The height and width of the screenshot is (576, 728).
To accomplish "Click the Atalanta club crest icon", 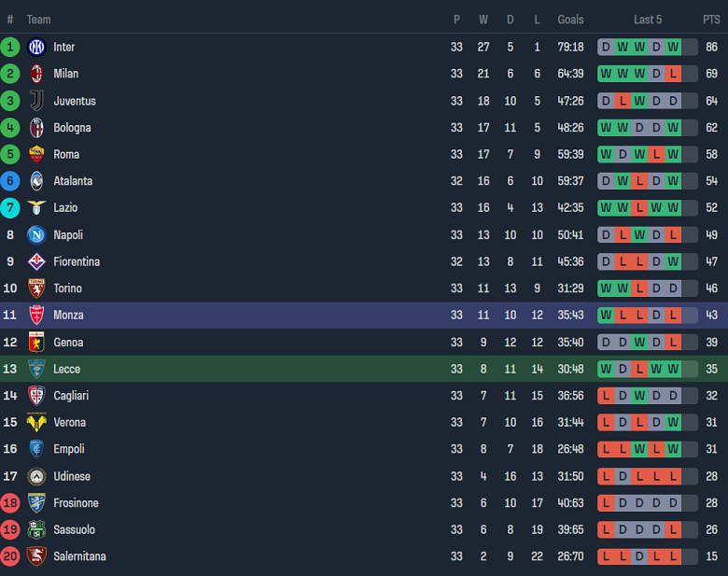I will pyautogui.click(x=36, y=181).
